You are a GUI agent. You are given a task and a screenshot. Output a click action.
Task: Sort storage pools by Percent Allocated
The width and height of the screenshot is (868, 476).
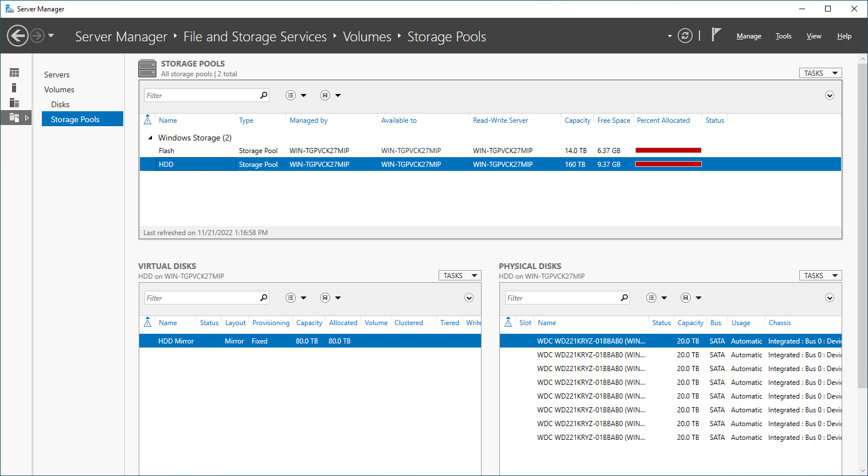(663, 120)
